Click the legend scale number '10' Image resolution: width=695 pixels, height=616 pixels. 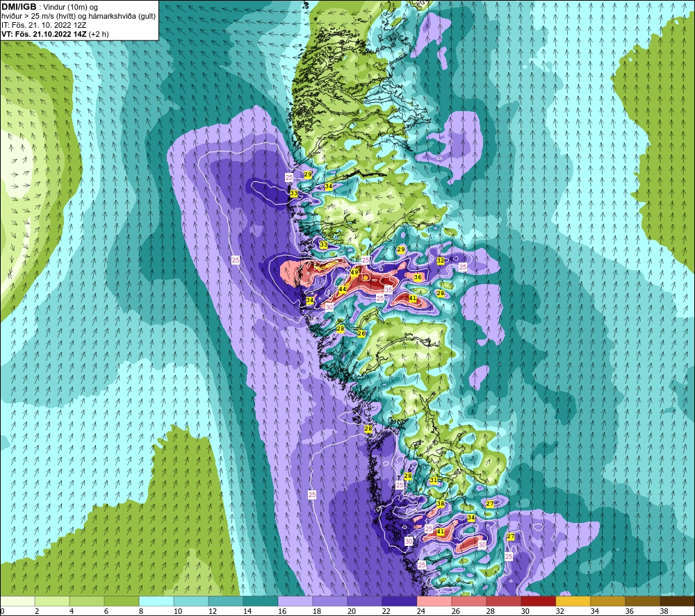178,612
